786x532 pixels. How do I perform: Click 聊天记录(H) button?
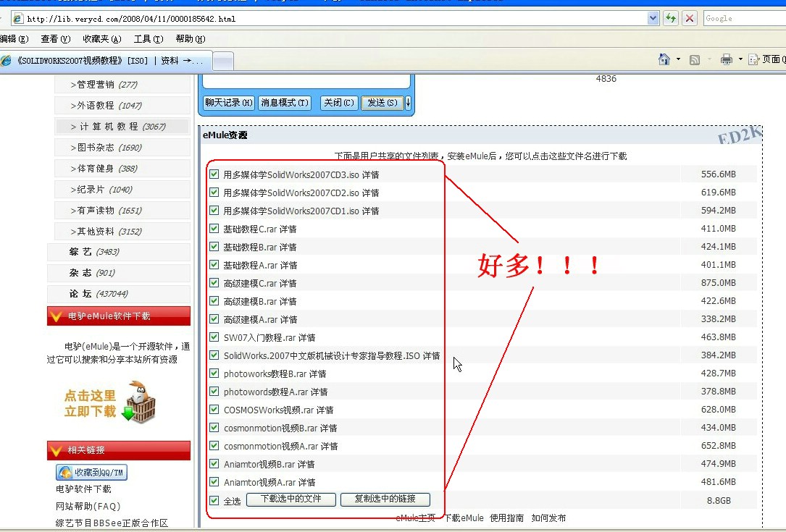pyautogui.click(x=229, y=103)
